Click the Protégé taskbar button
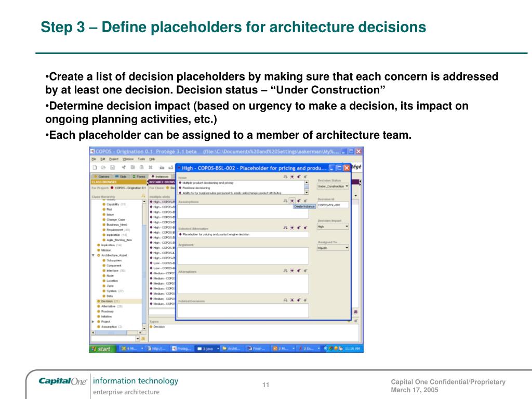 tap(182, 349)
